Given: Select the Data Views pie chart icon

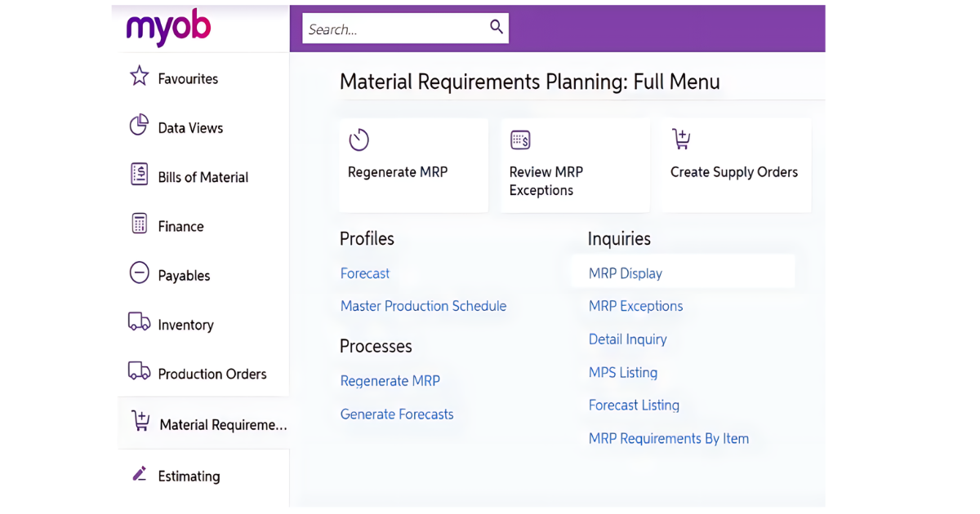Looking at the screenshot, I should pos(139,127).
